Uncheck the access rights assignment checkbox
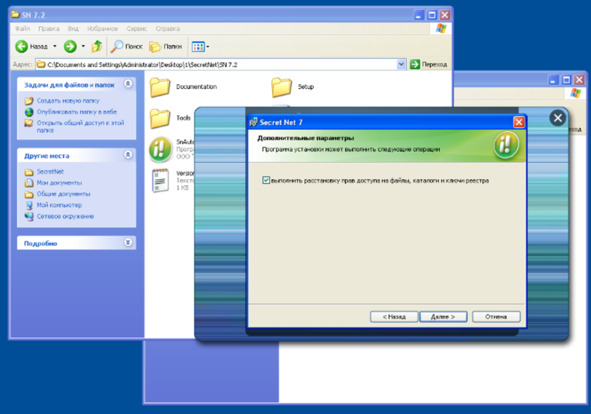 (x=266, y=180)
